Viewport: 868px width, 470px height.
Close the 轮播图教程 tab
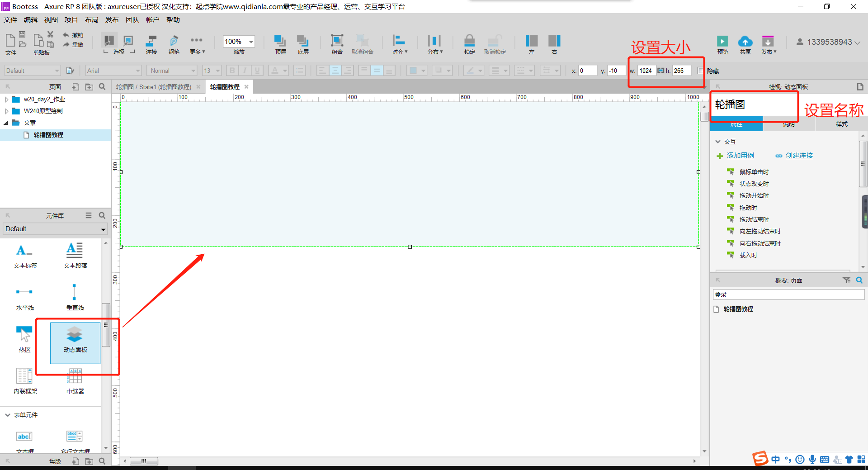(246, 87)
